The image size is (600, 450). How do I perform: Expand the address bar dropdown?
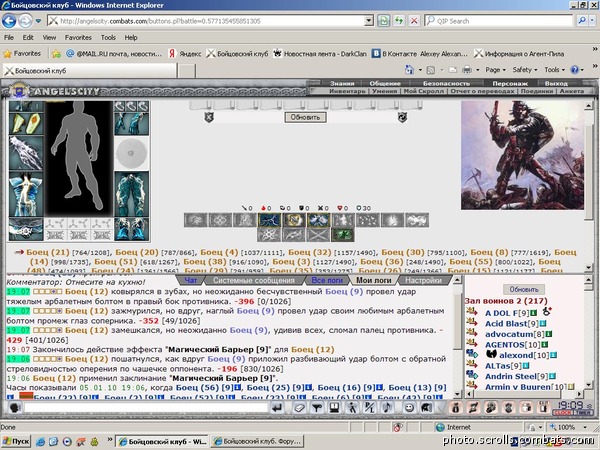point(369,21)
